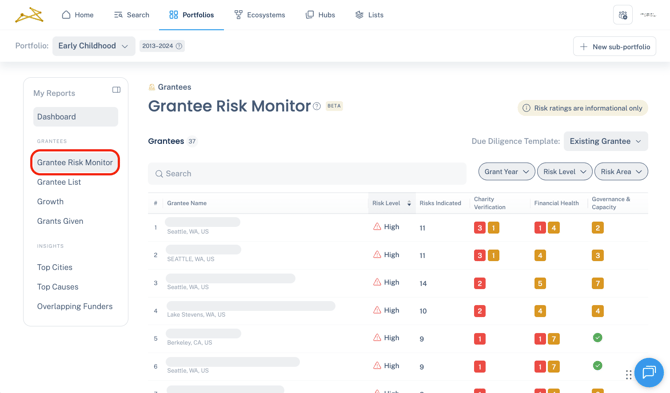The height and width of the screenshot is (393, 670).
Task: Click the drag-dots icon beside chat button
Action: (x=629, y=375)
